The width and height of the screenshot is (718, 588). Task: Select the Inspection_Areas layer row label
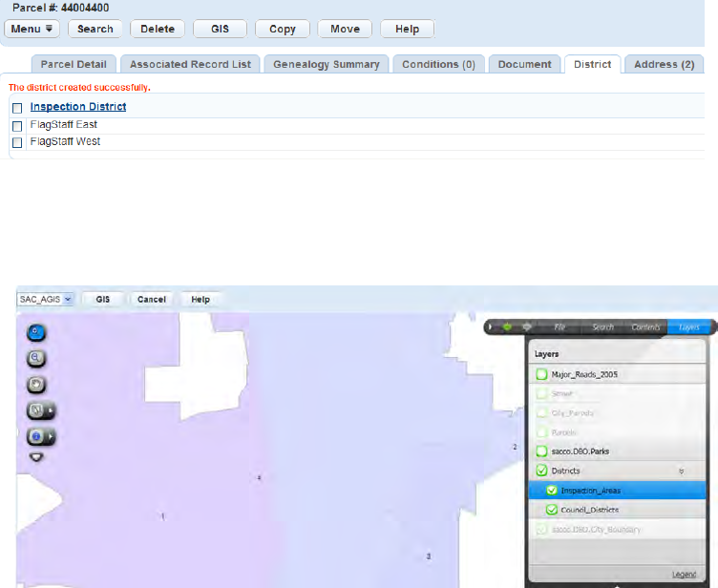pyautogui.click(x=591, y=491)
